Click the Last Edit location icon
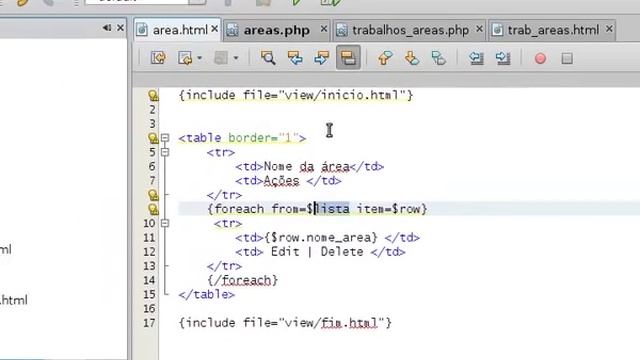 pos(158,58)
